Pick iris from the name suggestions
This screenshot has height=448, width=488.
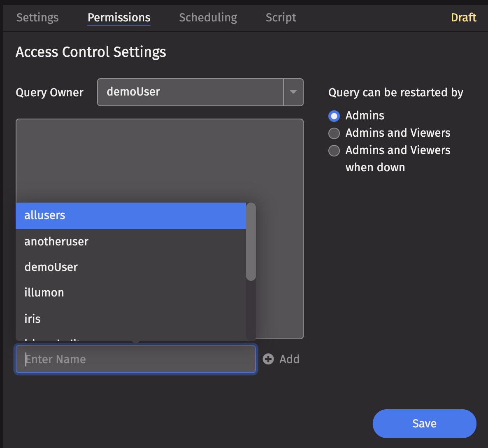130,318
